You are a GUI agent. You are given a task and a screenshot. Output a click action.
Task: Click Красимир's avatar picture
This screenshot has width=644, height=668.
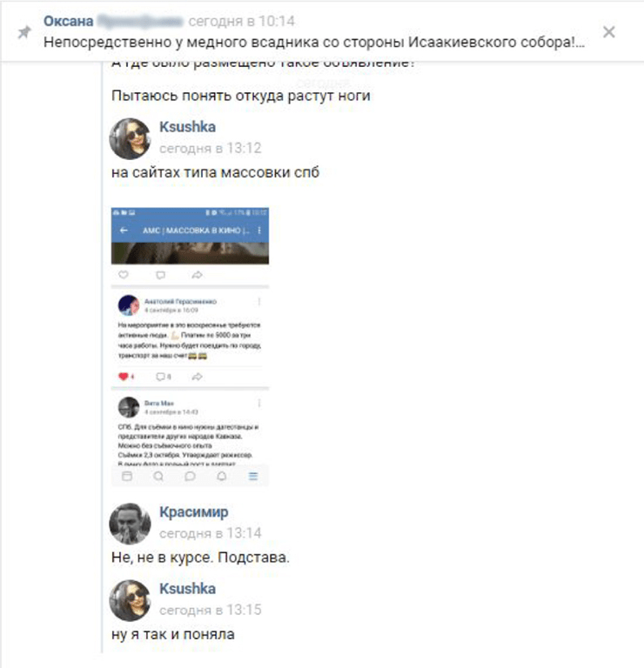pyautogui.click(x=130, y=524)
